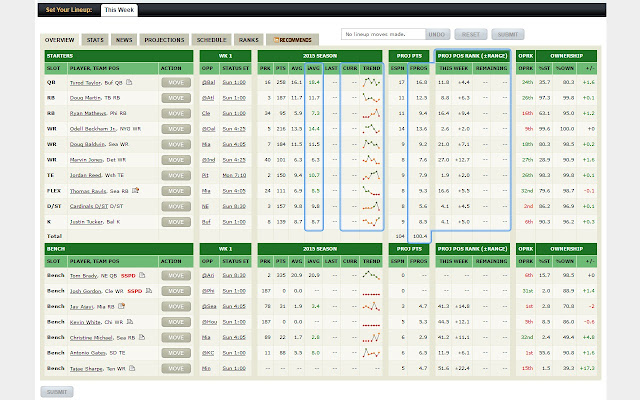The height and width of the screenshot is (400, 640).
Task: Open the news note icon for Thomas Rawls
Action: click(136, 190)
